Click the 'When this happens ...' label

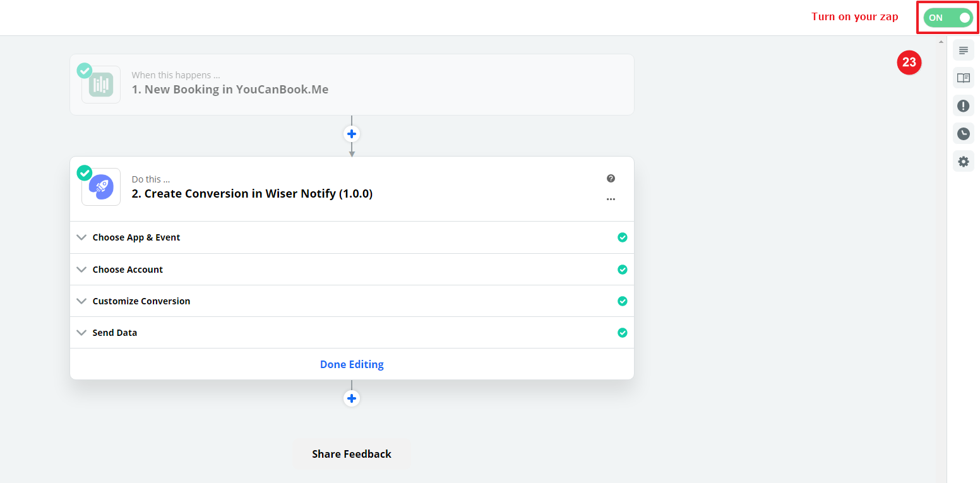pos(176,75)
